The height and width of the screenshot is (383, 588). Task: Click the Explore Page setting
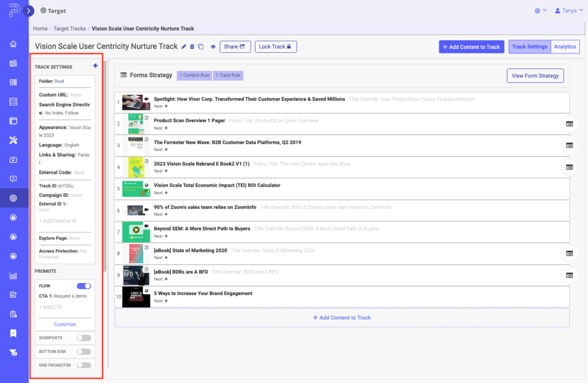pos(59,238)
